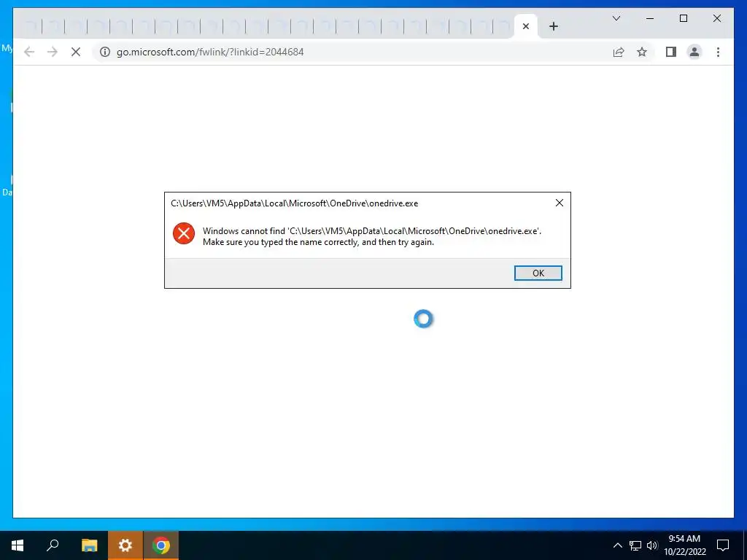Image resolution: width=747 pixels, height=560 pixels.
Task: Open Chrome three-dot menu
Action: pyautogui.click(x=718, y=52)
